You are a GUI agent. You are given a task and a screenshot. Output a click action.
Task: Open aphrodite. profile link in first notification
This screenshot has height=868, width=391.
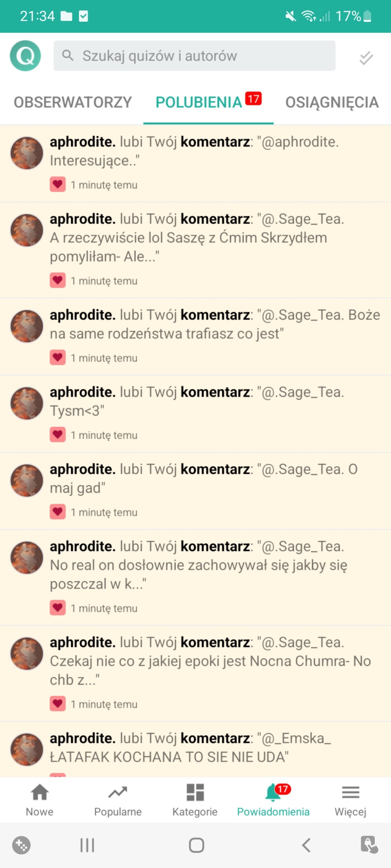(x=83, y=142)
